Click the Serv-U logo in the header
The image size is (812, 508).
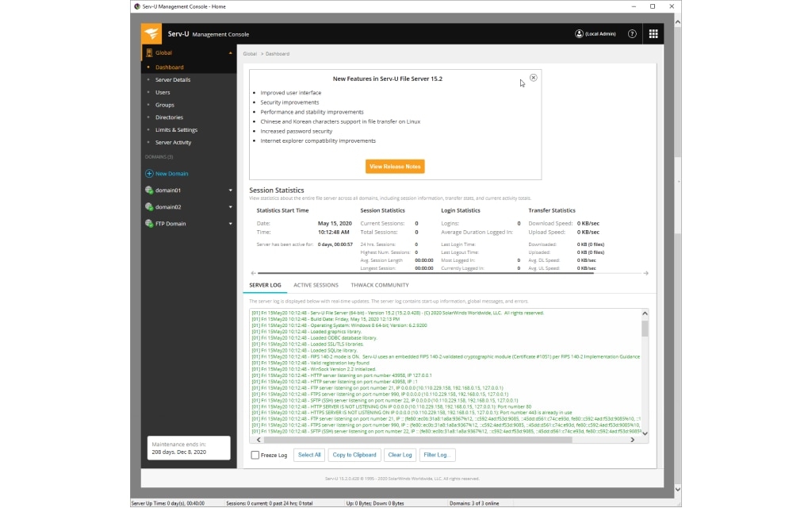[x=151, y=33]
